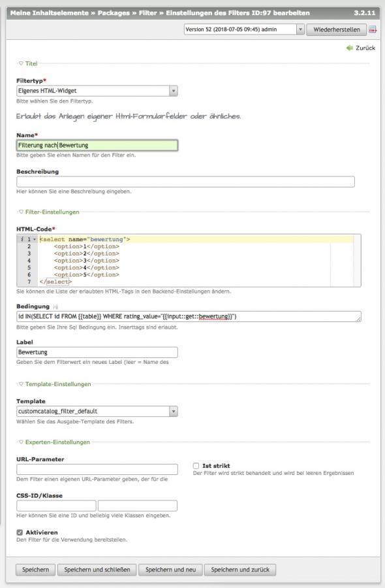
Task: Click the URL-Parameter input field
Action: [x=97, y=470]
